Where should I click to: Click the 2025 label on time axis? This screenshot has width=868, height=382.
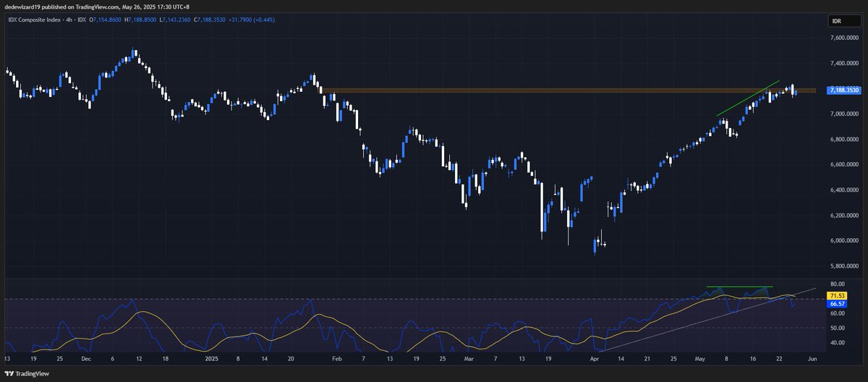pos(211,358)
